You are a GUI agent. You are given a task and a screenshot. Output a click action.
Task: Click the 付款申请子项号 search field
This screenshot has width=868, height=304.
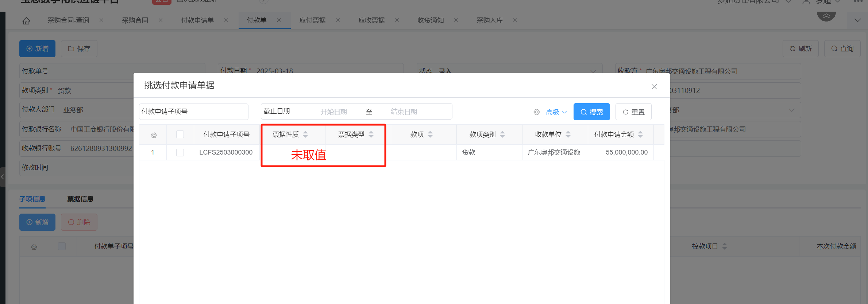(x=194, y=112)
